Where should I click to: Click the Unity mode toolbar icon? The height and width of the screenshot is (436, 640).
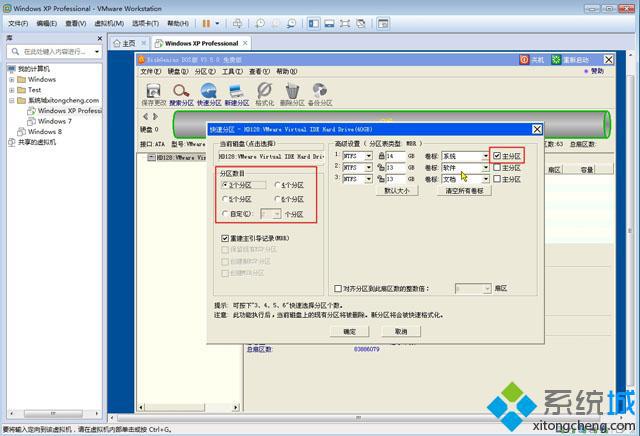(x=361, y=24)
